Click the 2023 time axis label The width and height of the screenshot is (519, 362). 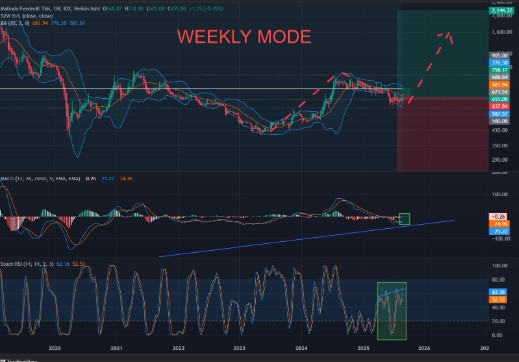239,348
